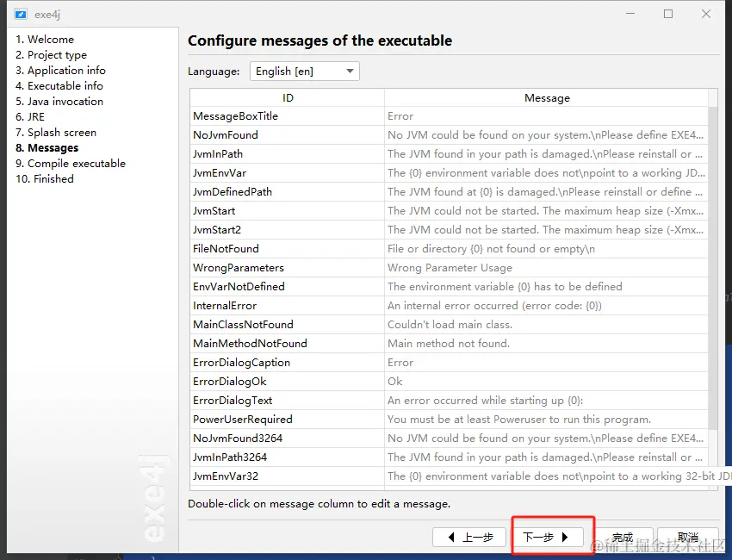
Task: Select the WrongParameters ID cell
Action: click(x=288, y=268)
